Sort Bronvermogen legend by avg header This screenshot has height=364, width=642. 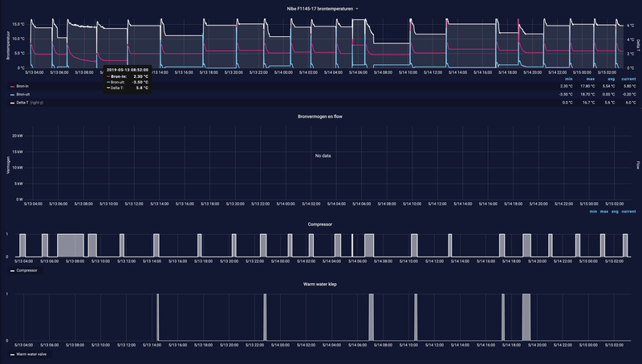(x=615, y=212)
